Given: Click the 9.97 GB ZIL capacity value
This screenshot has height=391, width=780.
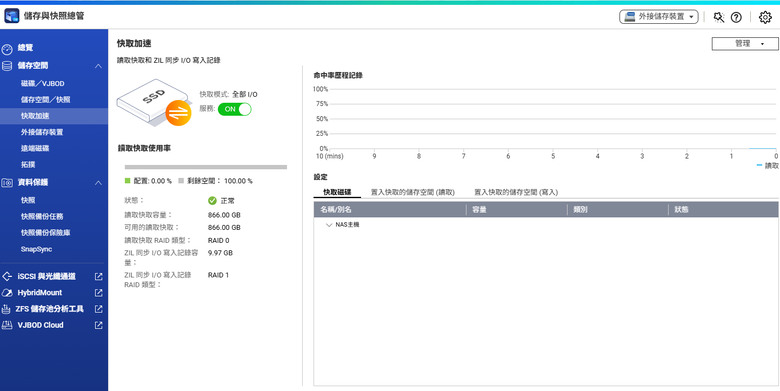Looking at the screenshot, I should coord(220,253).
